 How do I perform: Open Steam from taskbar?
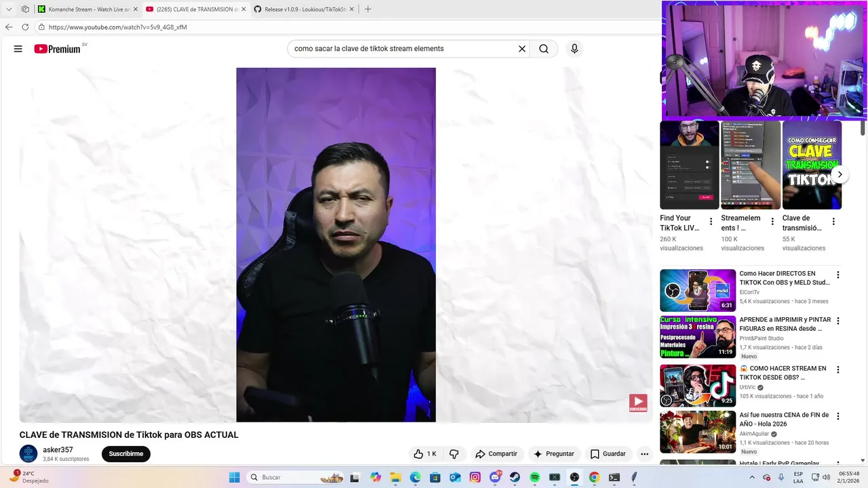515,477
